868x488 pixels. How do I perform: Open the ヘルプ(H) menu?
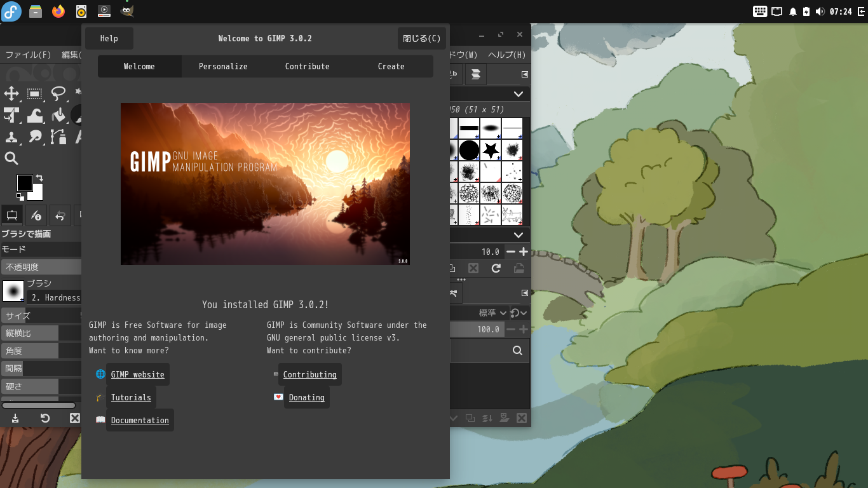507,55
